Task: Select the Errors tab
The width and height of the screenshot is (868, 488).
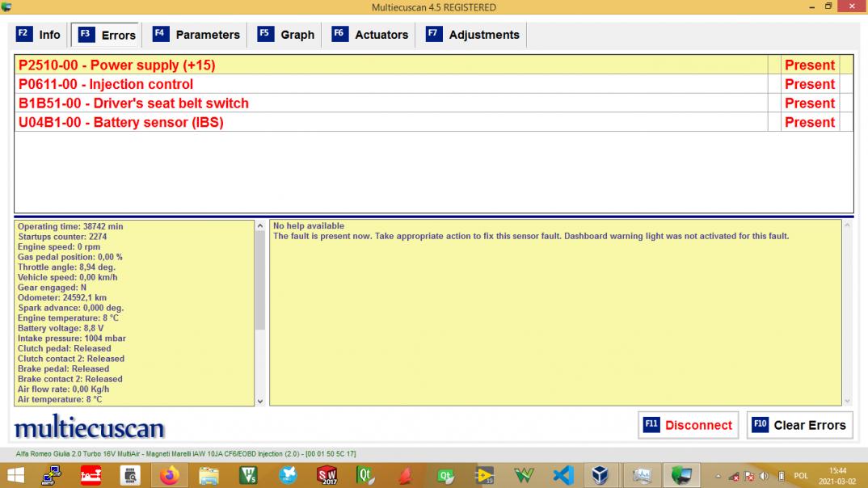Action: point(107,35)
